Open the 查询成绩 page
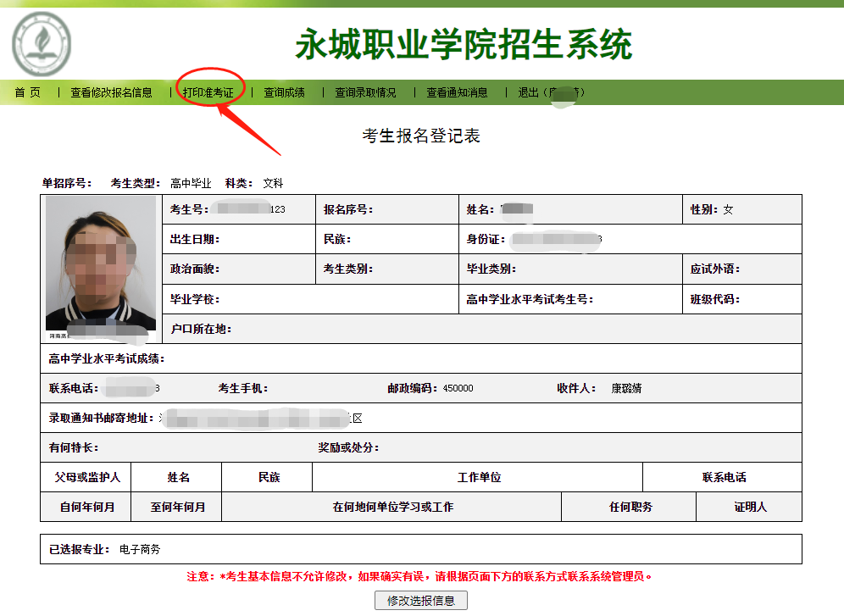 coord(284,92)
